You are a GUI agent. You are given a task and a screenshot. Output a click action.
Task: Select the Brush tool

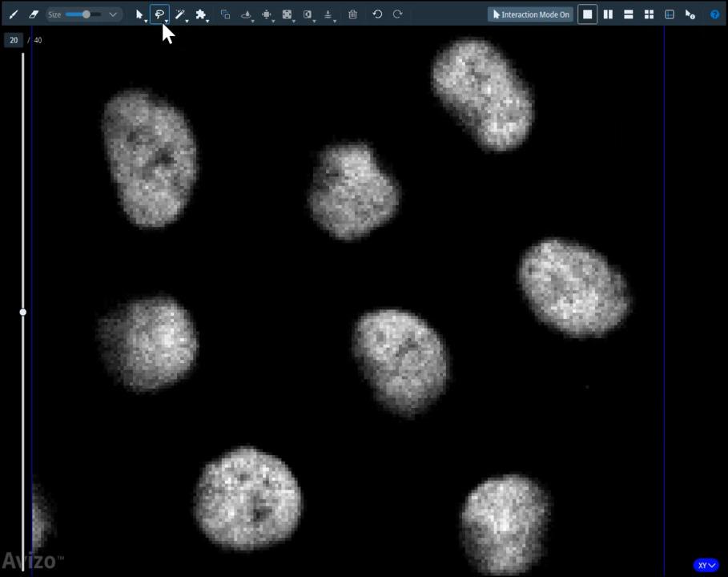(14, 14)
